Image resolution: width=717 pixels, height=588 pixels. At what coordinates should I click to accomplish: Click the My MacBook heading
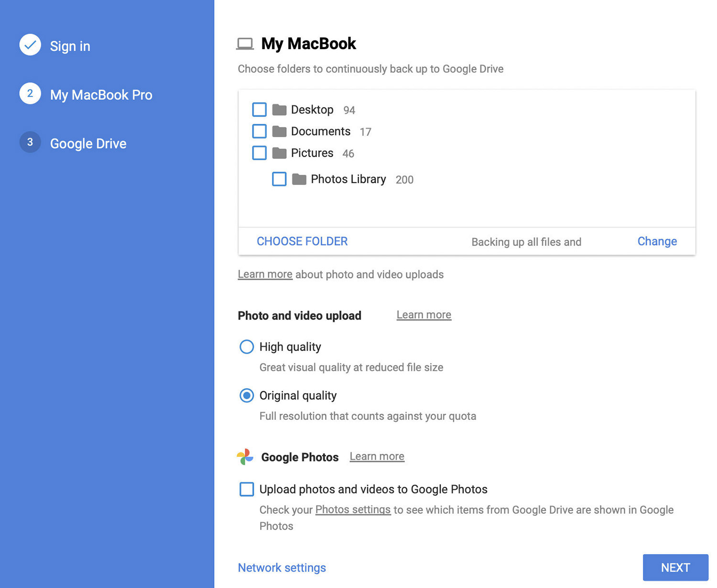309,43
